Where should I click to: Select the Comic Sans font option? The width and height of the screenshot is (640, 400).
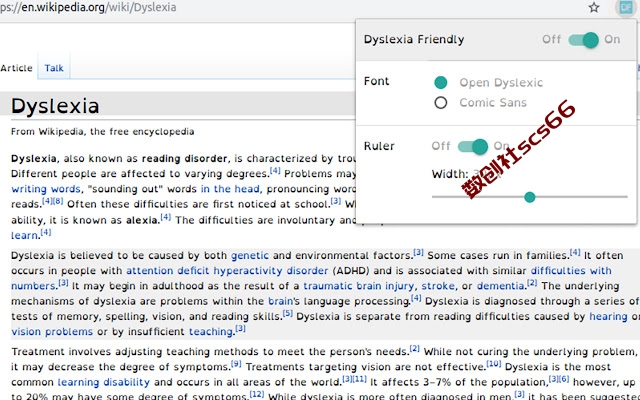[x=441, y=102]
